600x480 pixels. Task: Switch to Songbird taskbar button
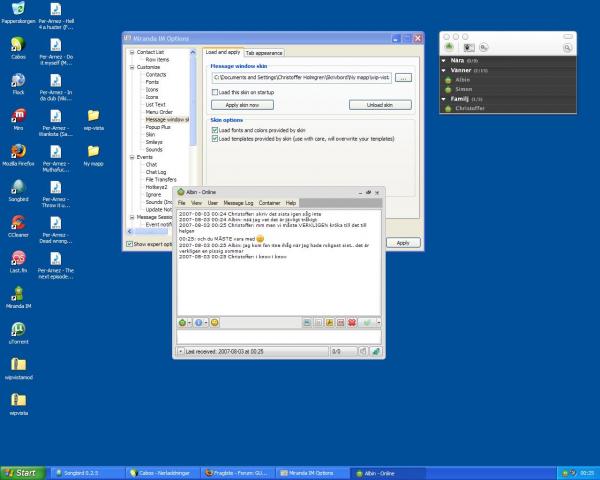(x=88, y=473)
